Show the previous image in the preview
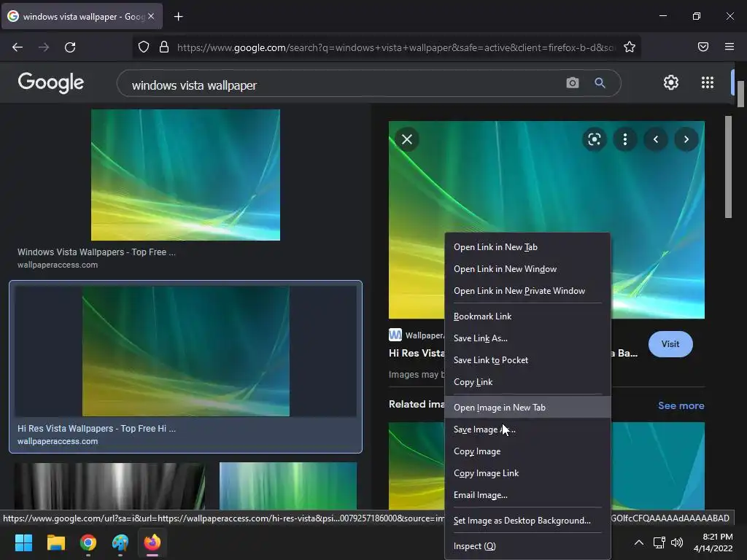 coord(656,139)
